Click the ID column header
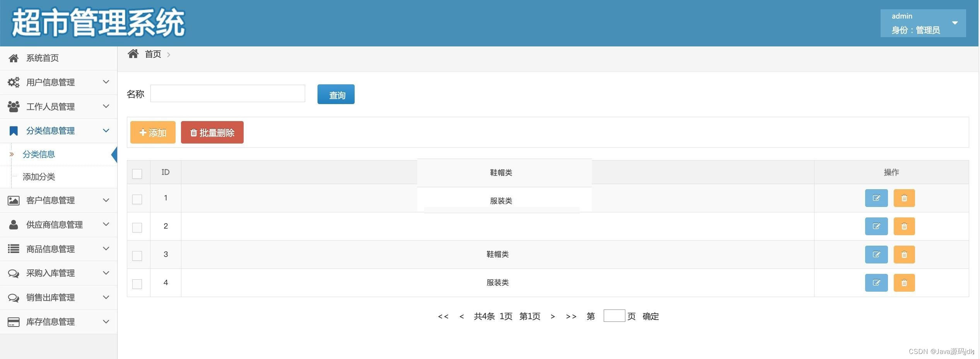Viewport: 980px width, 359px height. (166, 172)
